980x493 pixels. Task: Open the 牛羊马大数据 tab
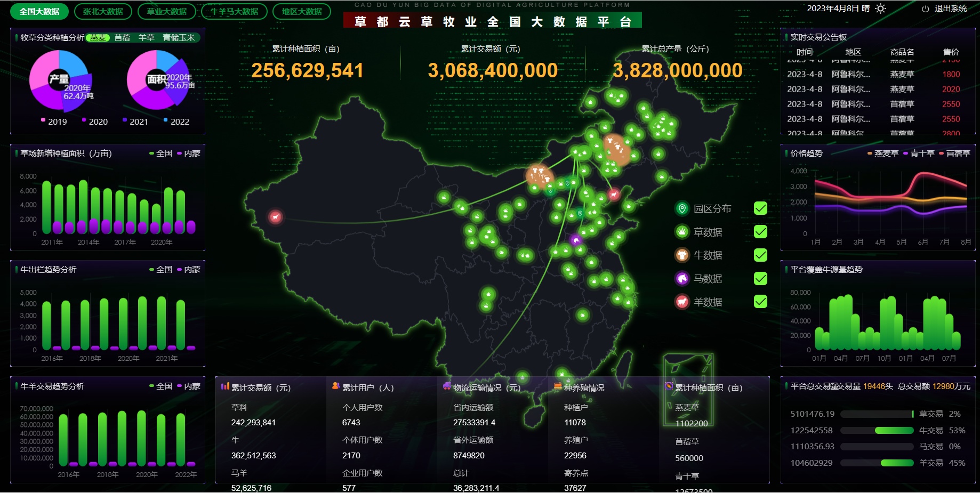(x=234, y=11)
